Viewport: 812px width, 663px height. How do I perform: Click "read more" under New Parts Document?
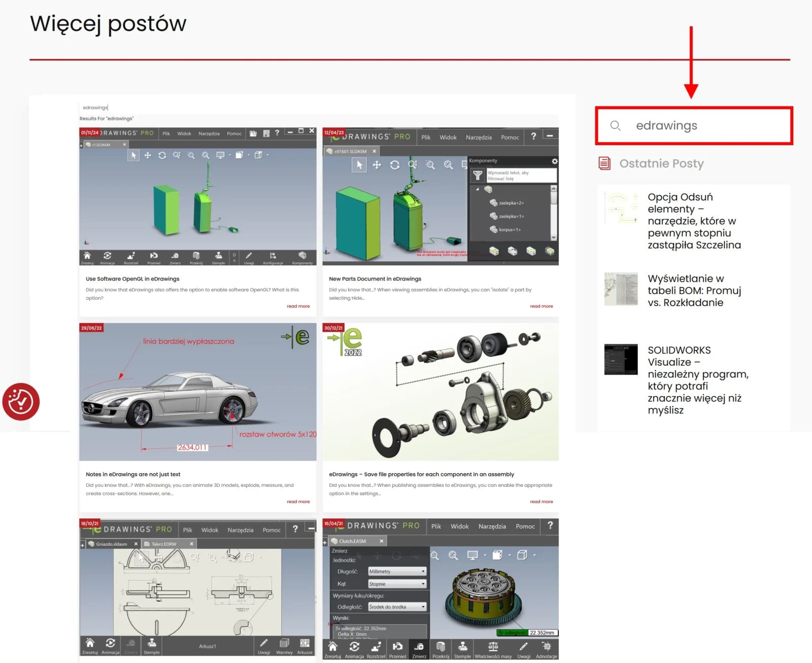tap(542, 306)
